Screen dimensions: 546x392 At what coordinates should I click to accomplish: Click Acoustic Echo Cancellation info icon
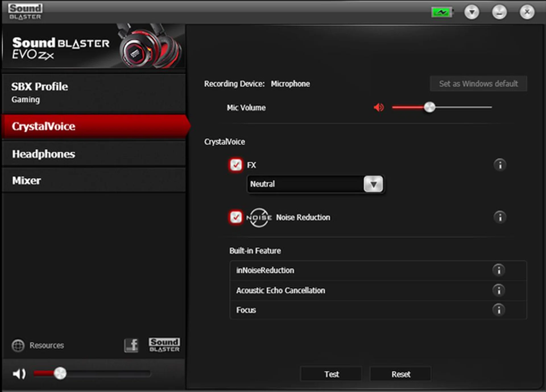pyautogui.click(x=499, y=290)
